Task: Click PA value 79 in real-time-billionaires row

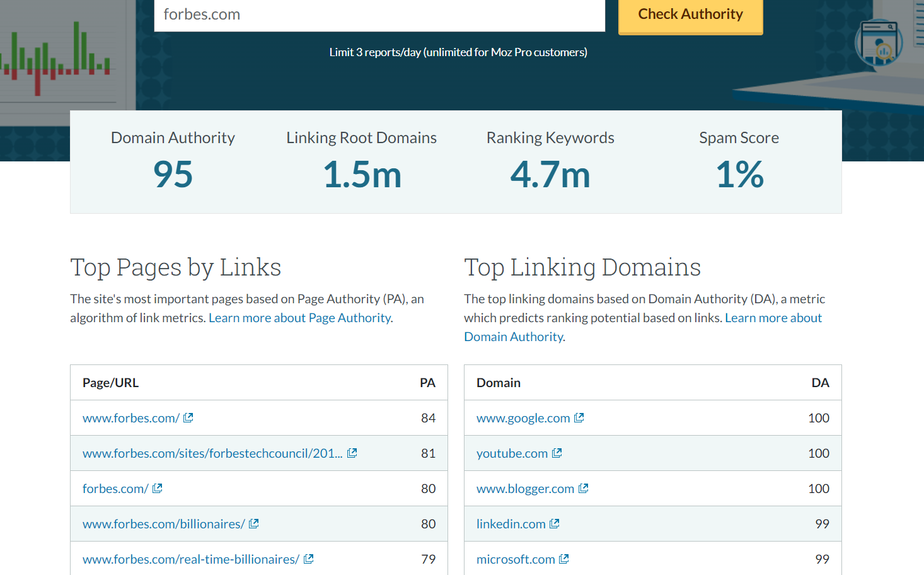Action: tap(428, 559)
